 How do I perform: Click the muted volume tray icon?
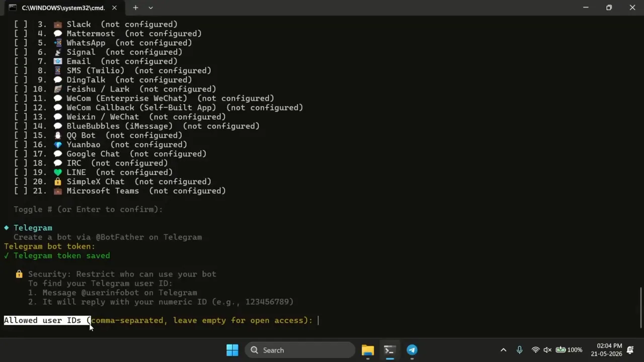coord(547,350)
